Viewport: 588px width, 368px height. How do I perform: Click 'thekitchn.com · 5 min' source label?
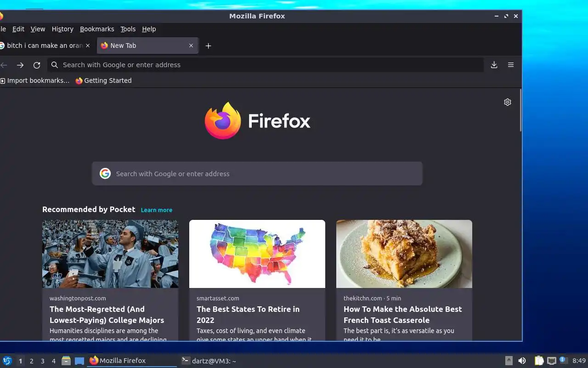coord(372,298)
